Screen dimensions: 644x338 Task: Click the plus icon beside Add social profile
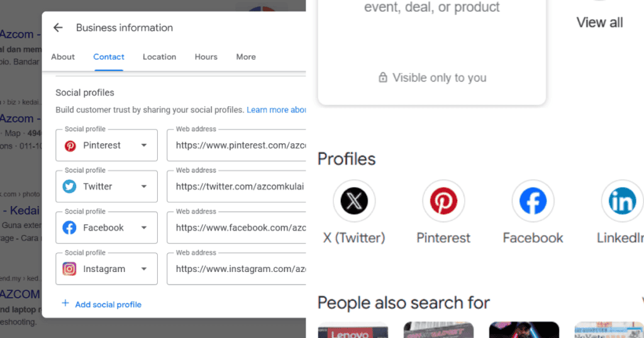[x=65, y=304]
